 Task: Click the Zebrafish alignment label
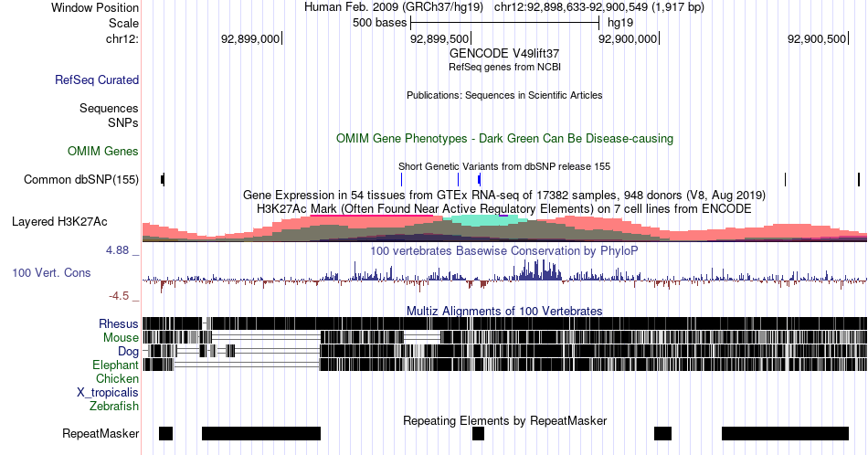[114, 406]
